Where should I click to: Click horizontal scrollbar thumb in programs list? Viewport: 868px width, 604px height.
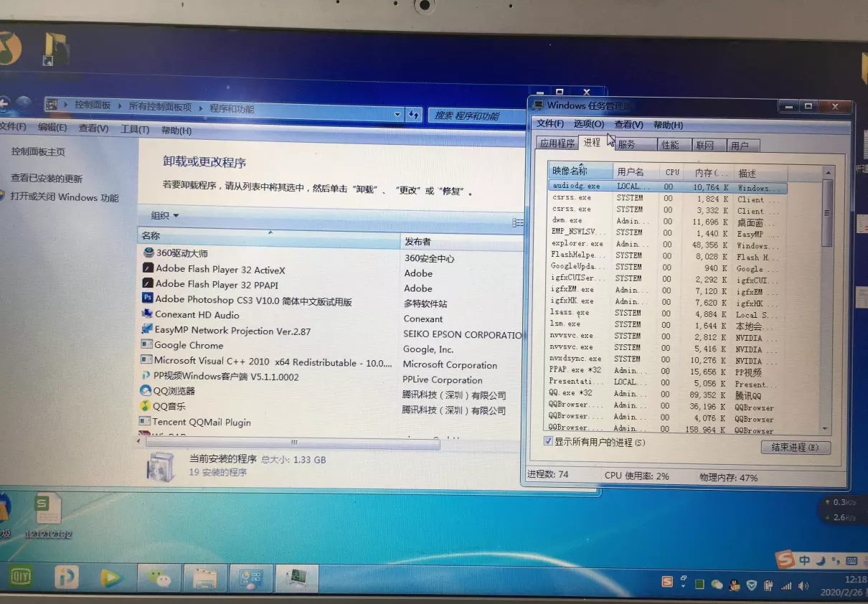pos(293,443)
